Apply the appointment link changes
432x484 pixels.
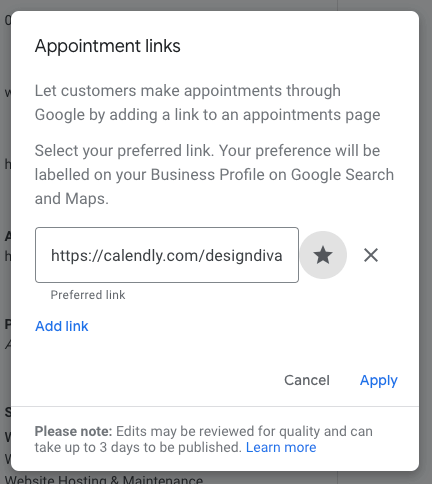click(379, 380)
